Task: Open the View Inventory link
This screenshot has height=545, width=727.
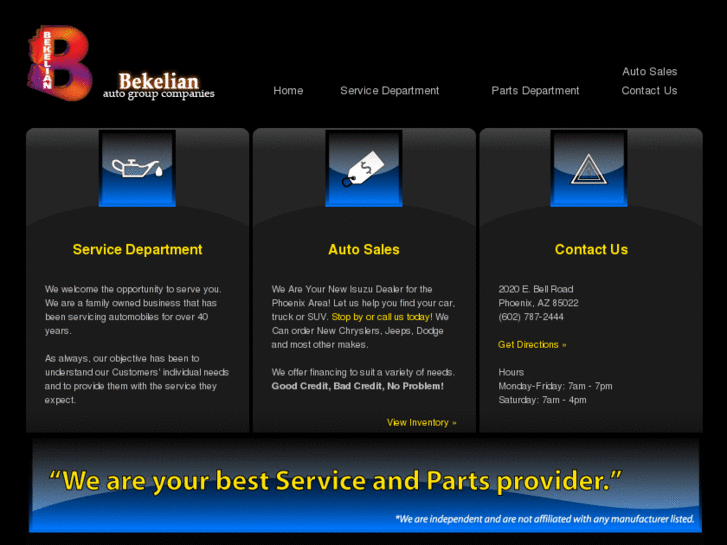Action: pos(421,423)
